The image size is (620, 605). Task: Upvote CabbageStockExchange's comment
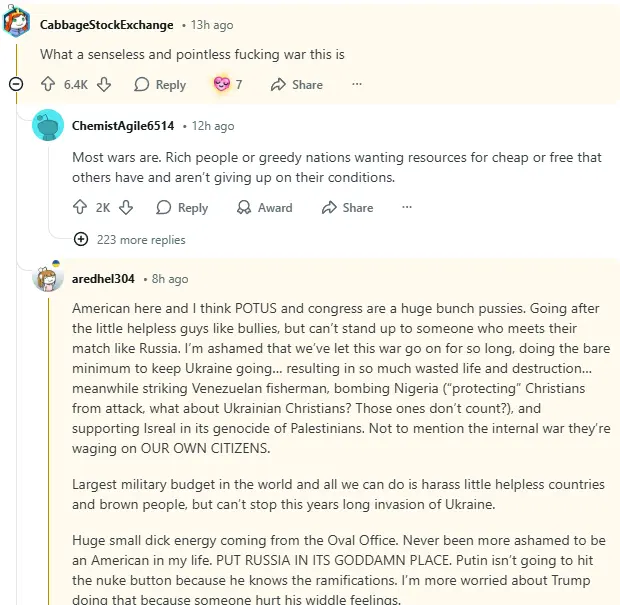coord(48,85)
